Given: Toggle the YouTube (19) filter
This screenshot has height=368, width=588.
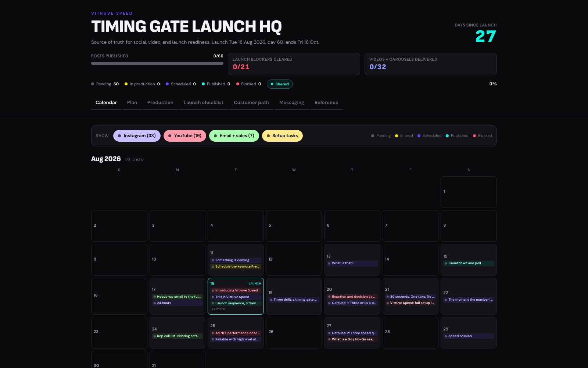Looking at the screenshot, I should [185, 136].
